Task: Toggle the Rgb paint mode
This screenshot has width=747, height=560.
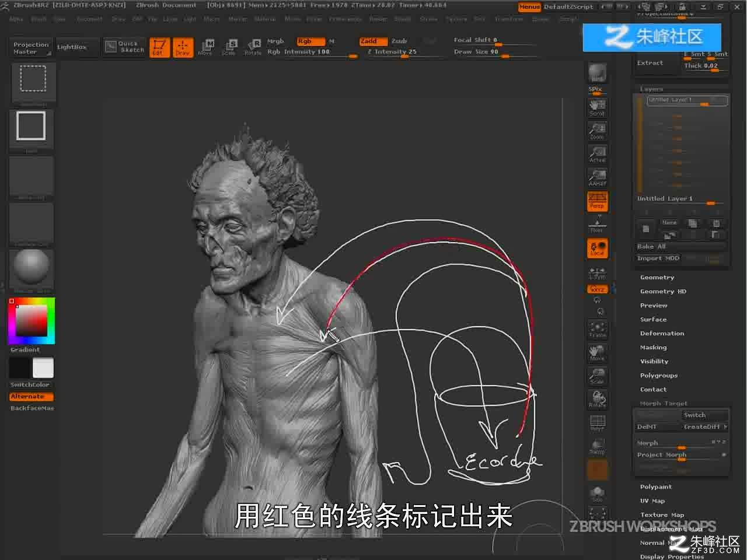Action: click(310, 41)
